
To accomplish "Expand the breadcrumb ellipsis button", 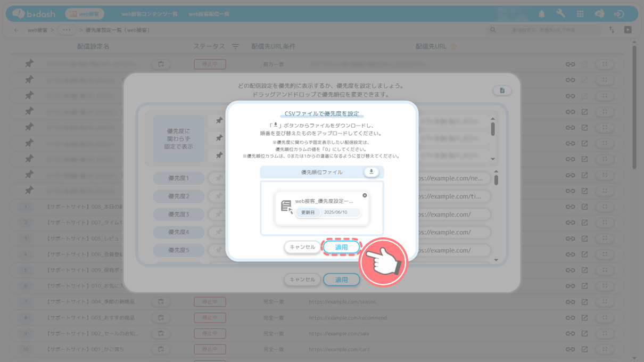I will 67,30.
